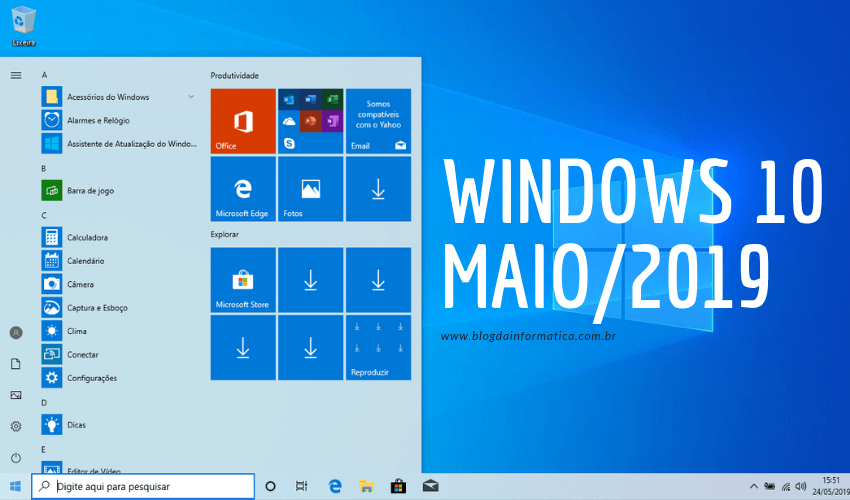
Task: Expand the Start menu hamburger button
Action: pyautogui.click(x=16, y=75)
